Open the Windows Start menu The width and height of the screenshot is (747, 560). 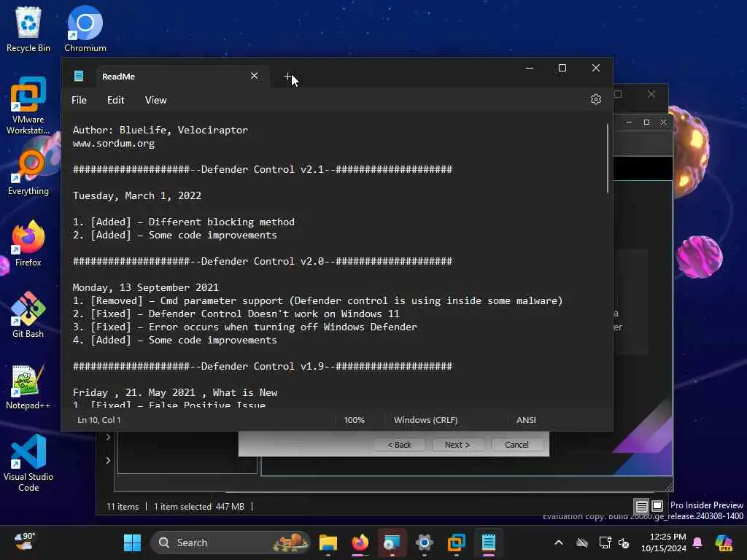coord(133,542)
